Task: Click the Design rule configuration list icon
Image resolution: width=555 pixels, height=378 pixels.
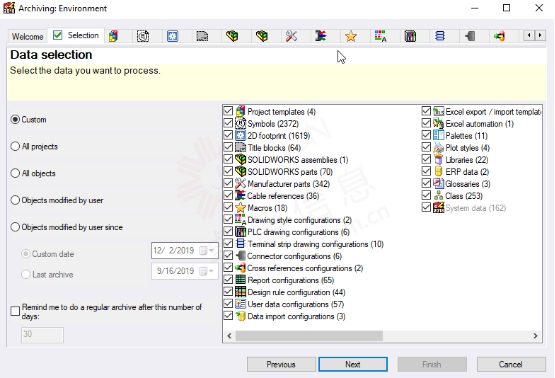Action: 240,292
